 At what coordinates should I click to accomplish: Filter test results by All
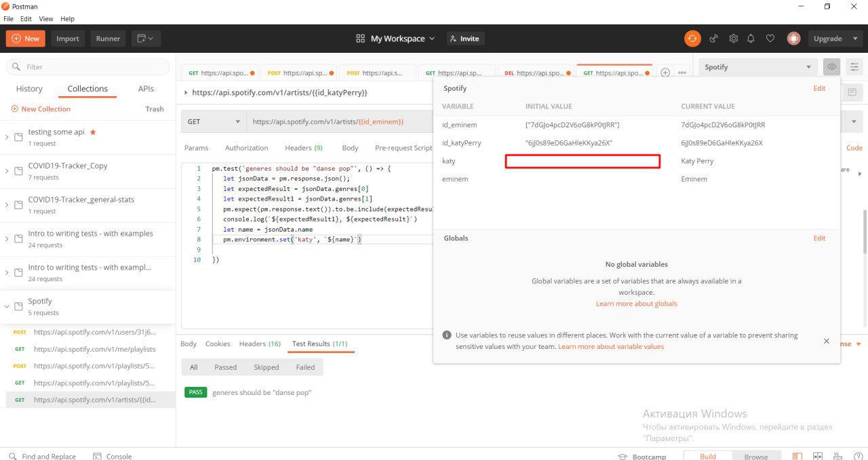click(x=194, y=367)
